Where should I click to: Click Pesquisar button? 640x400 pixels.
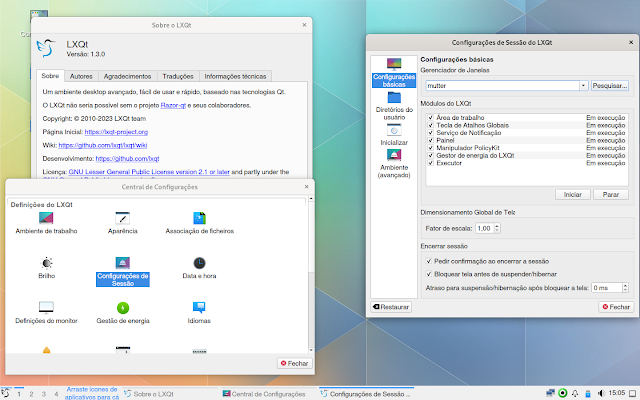pyautogui.click(x=609, y=86)
